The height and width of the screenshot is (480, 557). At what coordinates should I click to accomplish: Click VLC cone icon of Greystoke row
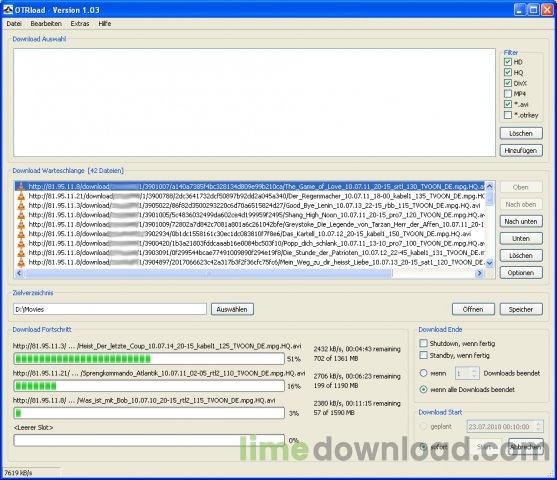21,225
